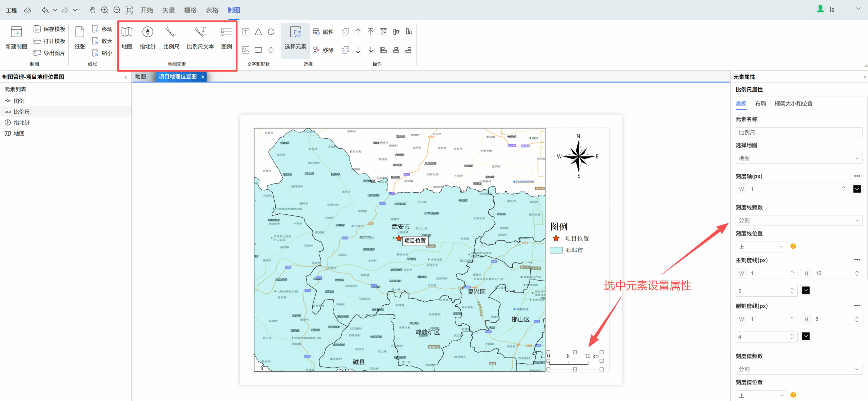Open the 矢量 ribbon menu

(168, 10)
